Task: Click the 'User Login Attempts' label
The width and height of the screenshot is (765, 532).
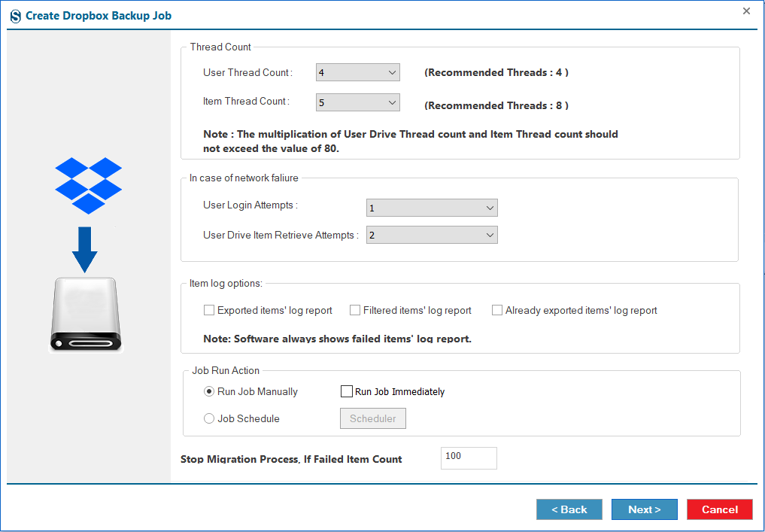Action: click(250, 205)
